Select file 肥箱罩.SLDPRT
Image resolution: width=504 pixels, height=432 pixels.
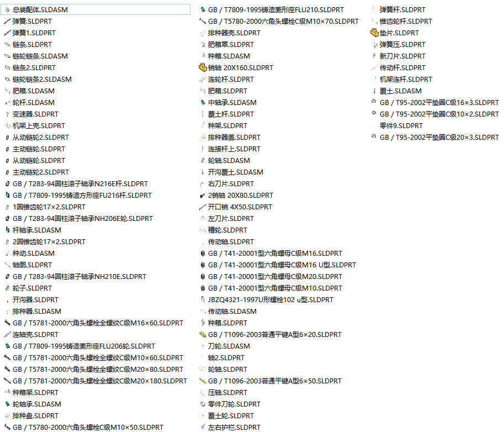tap(231, 45)
